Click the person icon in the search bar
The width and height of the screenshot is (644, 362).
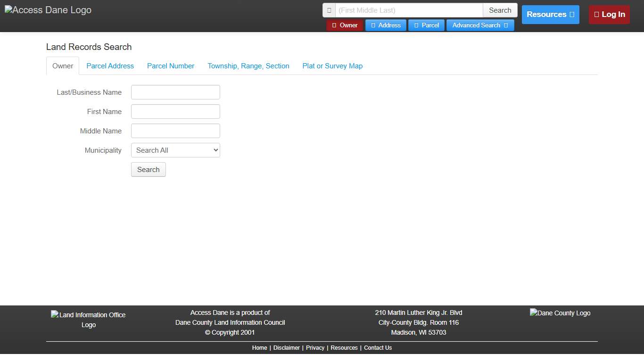(329, 10)
